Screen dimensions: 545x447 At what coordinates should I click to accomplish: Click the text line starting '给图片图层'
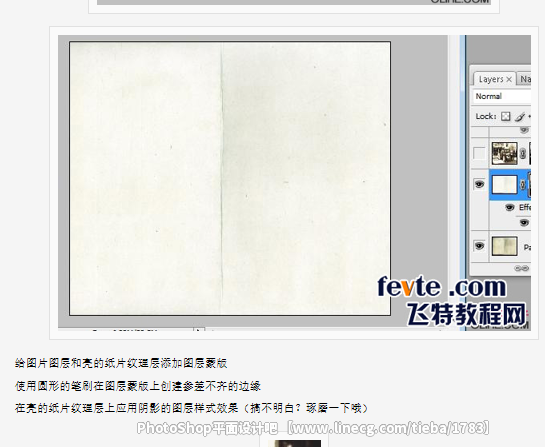(121, 363)
